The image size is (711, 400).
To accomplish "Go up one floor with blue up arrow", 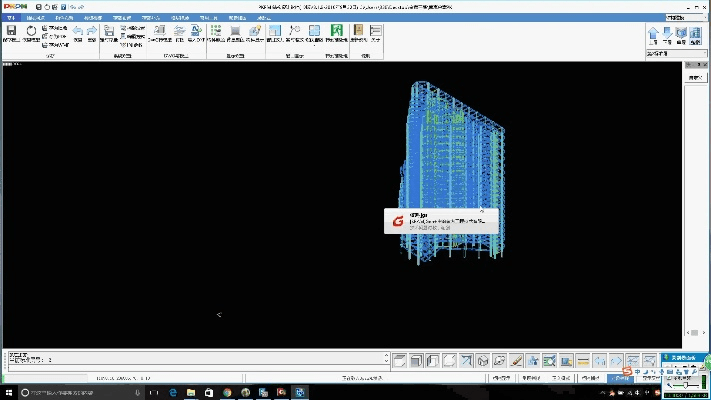I will 653,34.
